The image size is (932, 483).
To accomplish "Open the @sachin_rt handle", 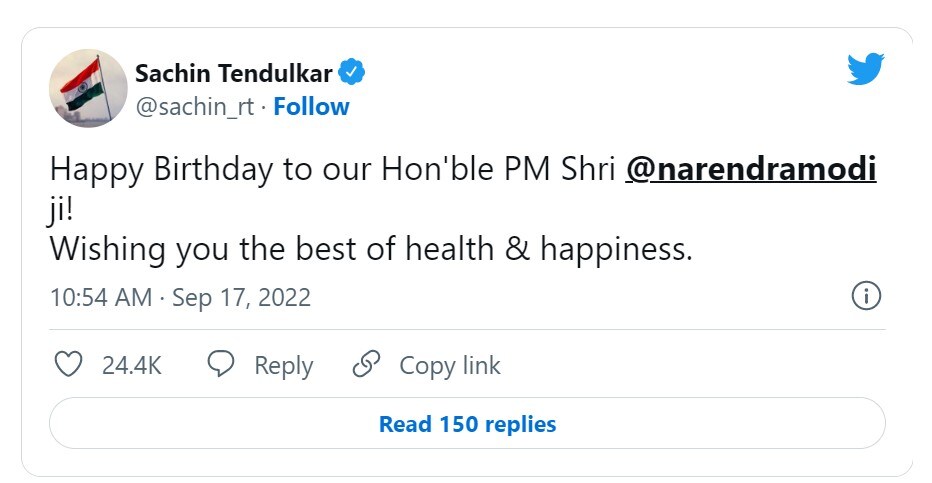I will click(x=194, y=107).
